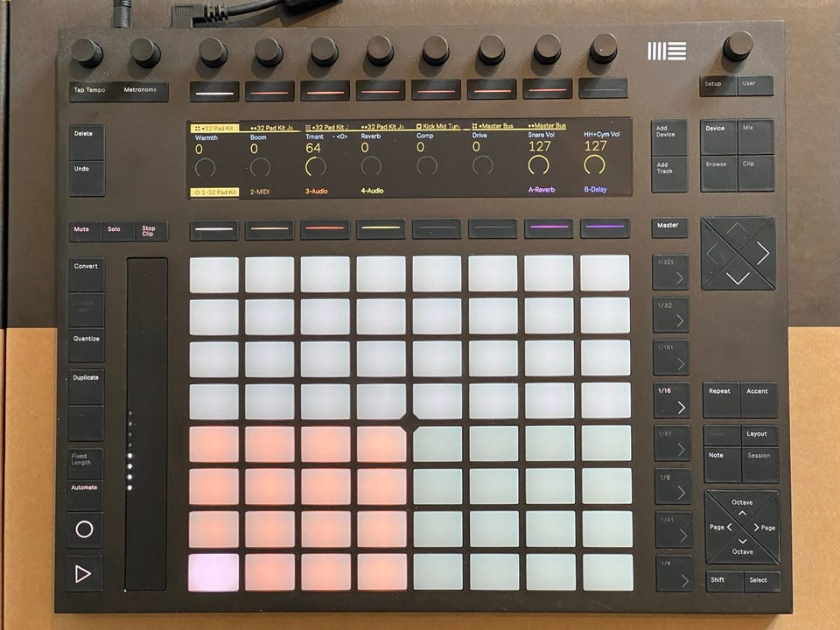Toggle the Solo button
The width and height of the screenshot is (840, 630).
pyautogui.click(x=118, y=231)
